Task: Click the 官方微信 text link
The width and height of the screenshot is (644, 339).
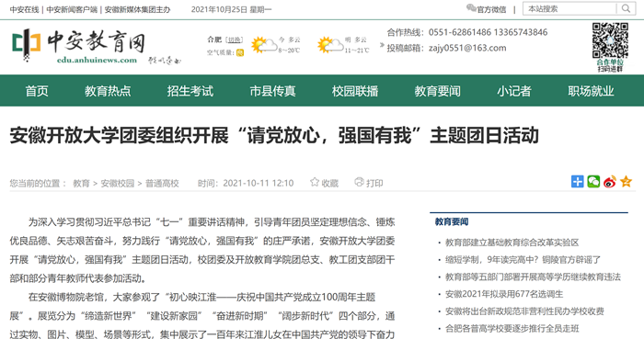Action: coord(491,9)
